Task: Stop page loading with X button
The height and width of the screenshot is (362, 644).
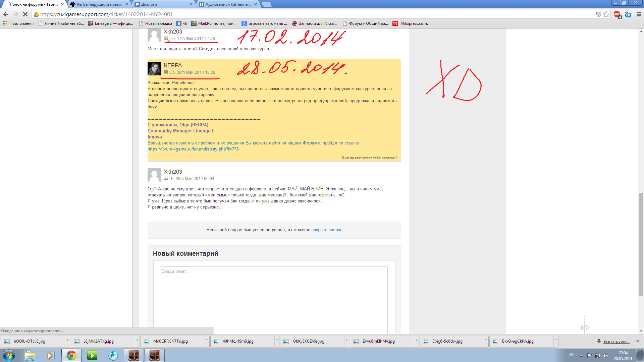Action: (x=25, y=14)
